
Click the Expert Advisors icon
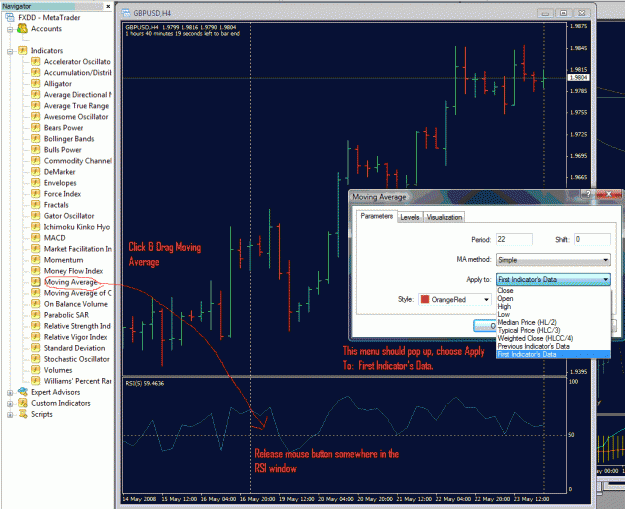pyautogui.click(x=23, y=392)
